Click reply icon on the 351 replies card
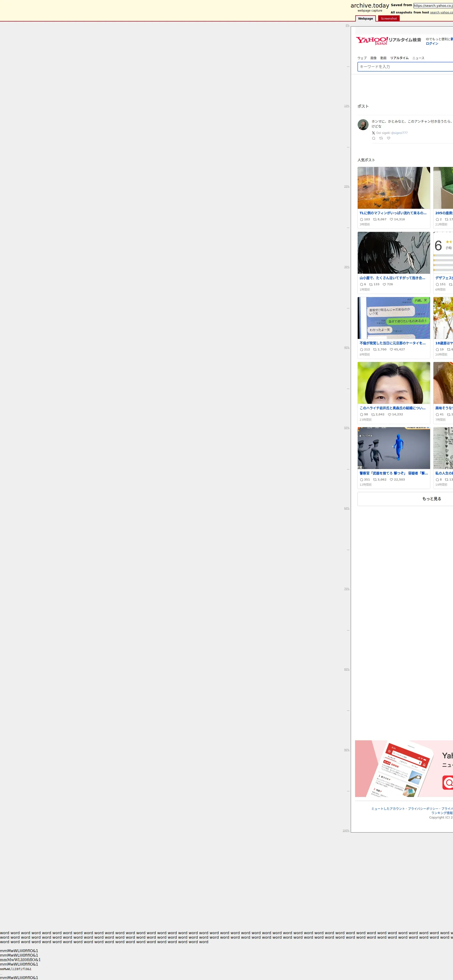This screenshot has width=453, height=980. pyautogui.click(x=361, y=480)
